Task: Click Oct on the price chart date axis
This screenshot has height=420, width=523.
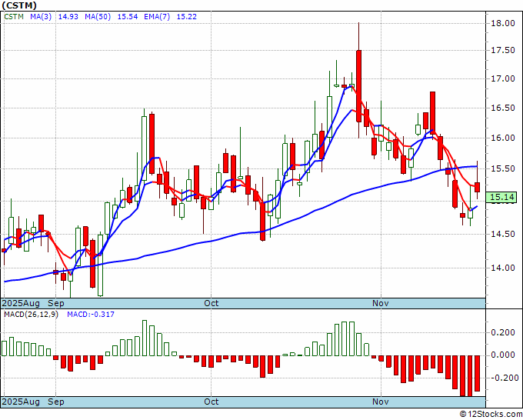Action: tap(212, 303)
